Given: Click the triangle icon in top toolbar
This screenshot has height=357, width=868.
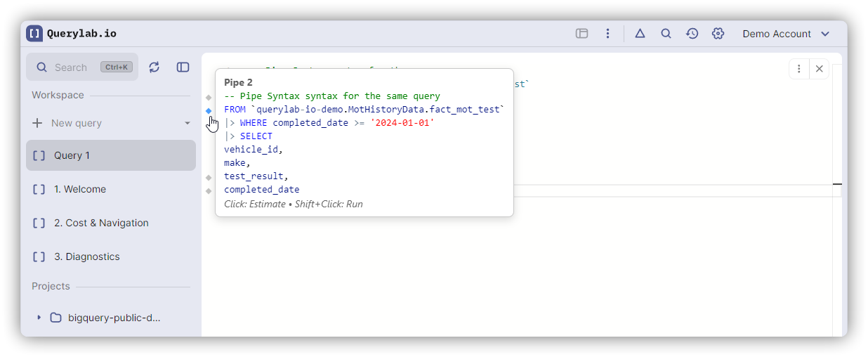Looking at the screenshot, I should (640, 34).
